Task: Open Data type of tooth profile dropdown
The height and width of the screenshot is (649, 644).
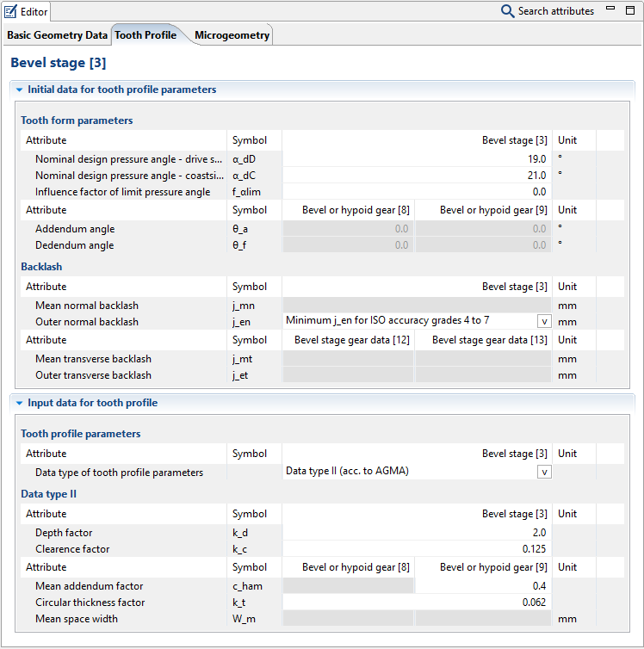Action: [544, 472]
